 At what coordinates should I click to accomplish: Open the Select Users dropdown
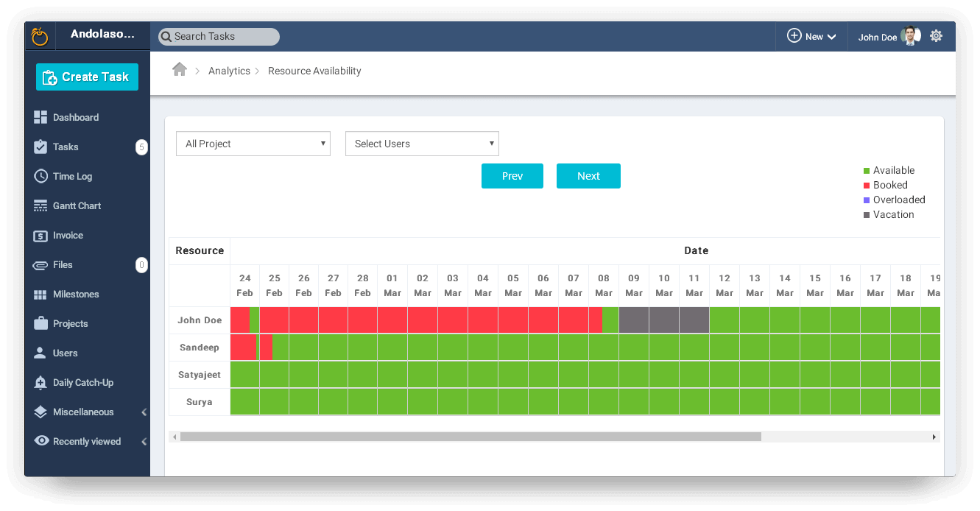coord(422,144)
